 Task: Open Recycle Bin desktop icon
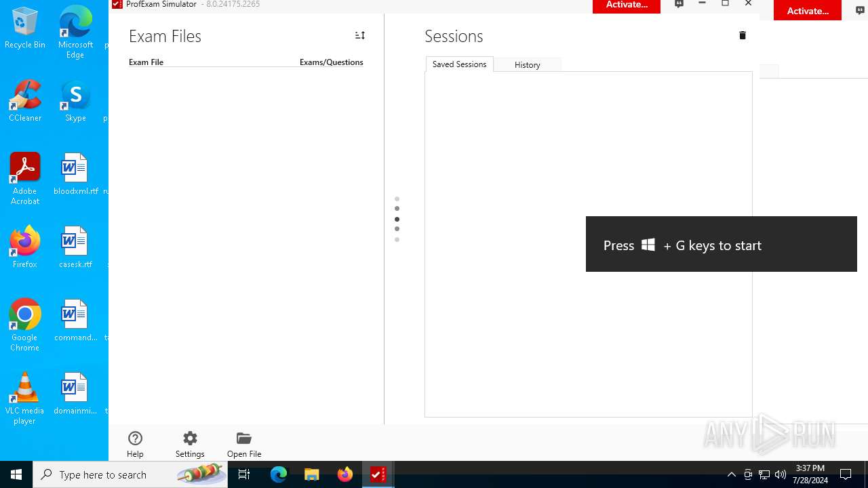[25, 28]
